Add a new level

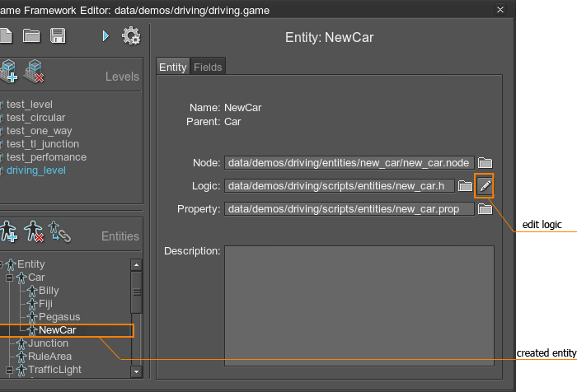coord(9,72)
